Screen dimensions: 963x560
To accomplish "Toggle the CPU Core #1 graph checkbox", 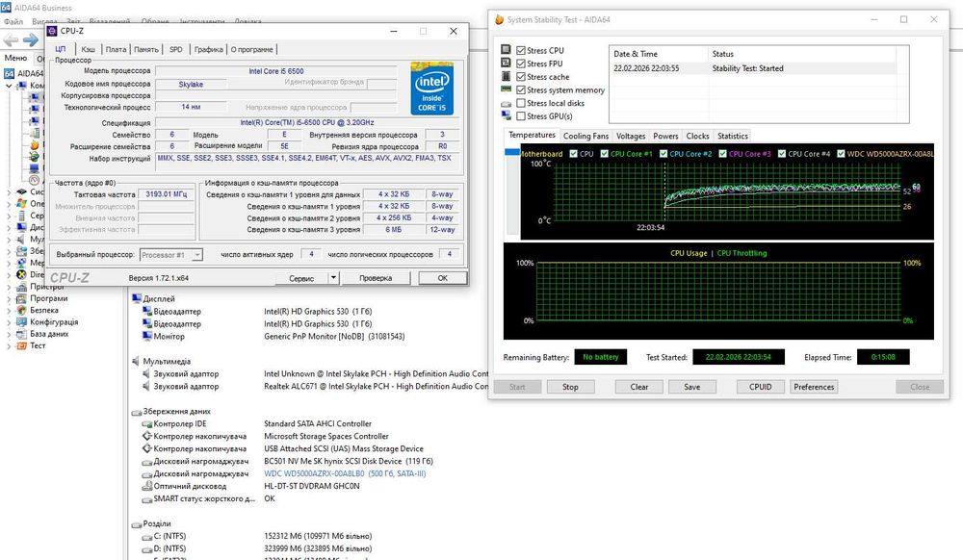I will [605, 153].
